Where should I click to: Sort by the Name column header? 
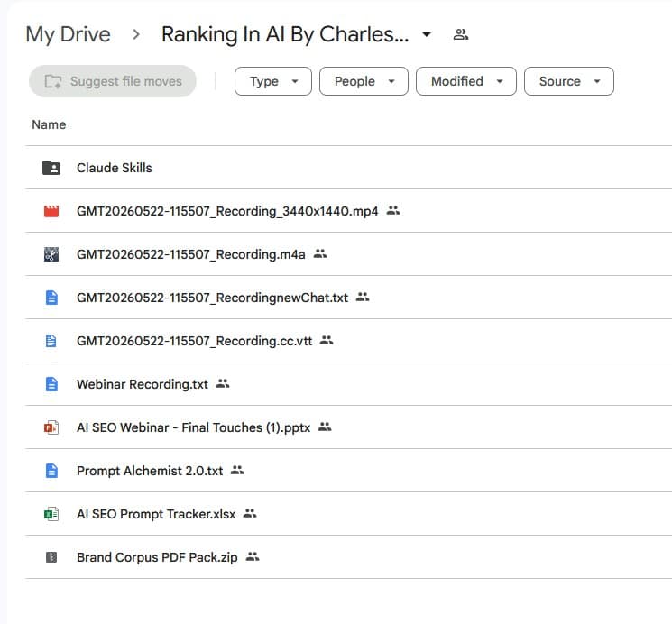[x=49, y=124]
